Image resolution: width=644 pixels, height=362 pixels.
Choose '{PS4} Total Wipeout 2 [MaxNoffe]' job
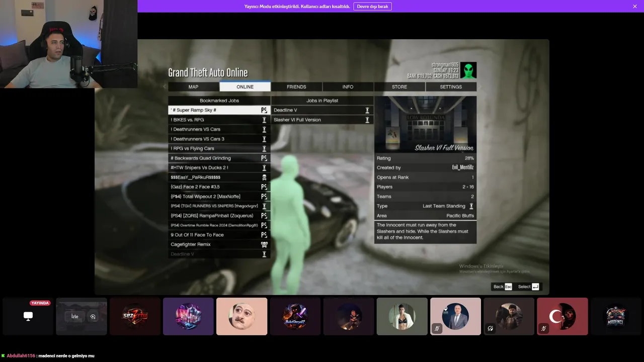coord(219,196)
